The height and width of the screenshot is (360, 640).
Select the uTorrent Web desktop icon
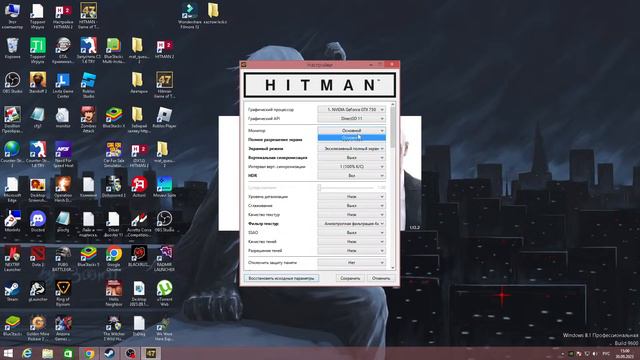pos(164,293)
